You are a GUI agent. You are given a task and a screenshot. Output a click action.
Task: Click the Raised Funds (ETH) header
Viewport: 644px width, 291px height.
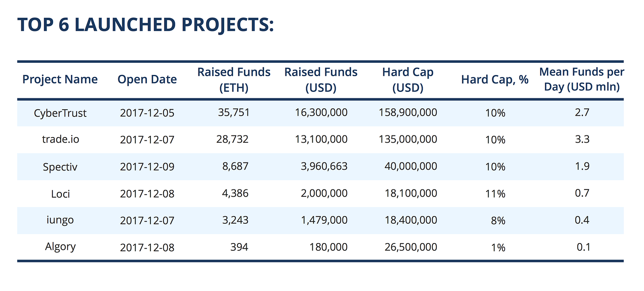tap(234, 80)
